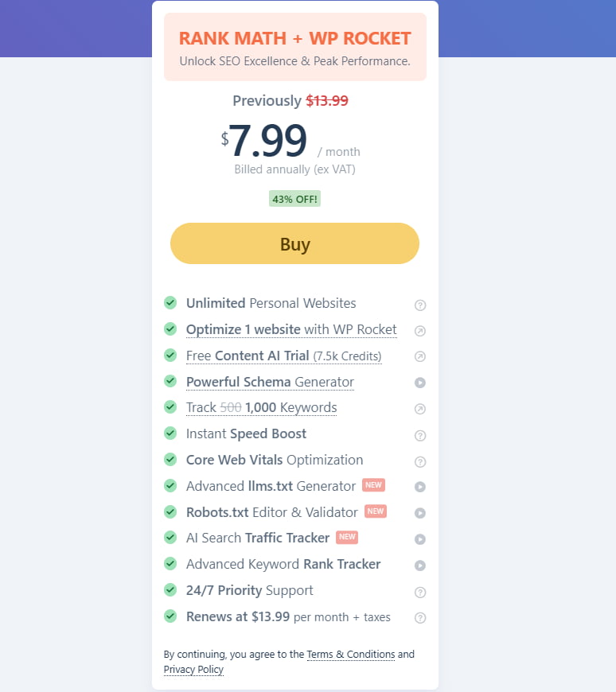The width and height of the screenshot is (616, 692).
Task: Select green checkmark beside Track 1,000 Keywords
Action: click(x=170, y=408)
